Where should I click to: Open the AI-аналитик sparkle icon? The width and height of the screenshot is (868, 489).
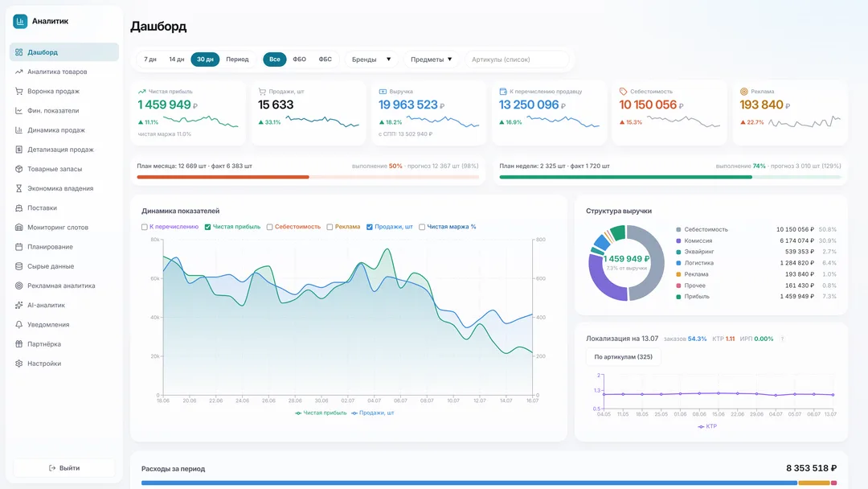(18, 305)
